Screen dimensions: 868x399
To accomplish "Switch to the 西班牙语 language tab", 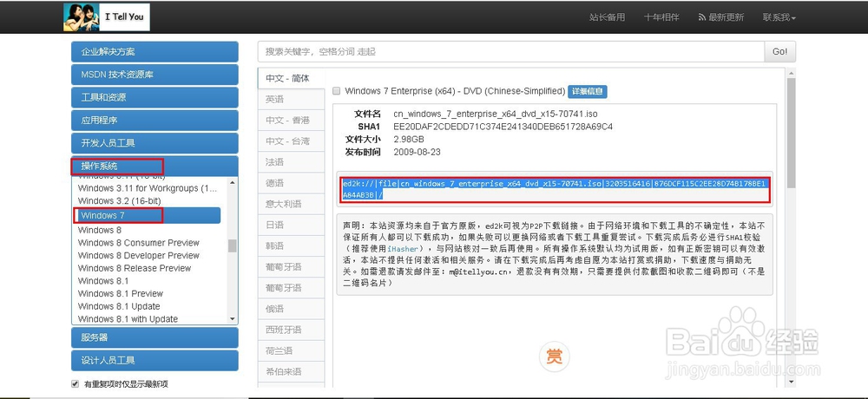I will tap(291, 330).
